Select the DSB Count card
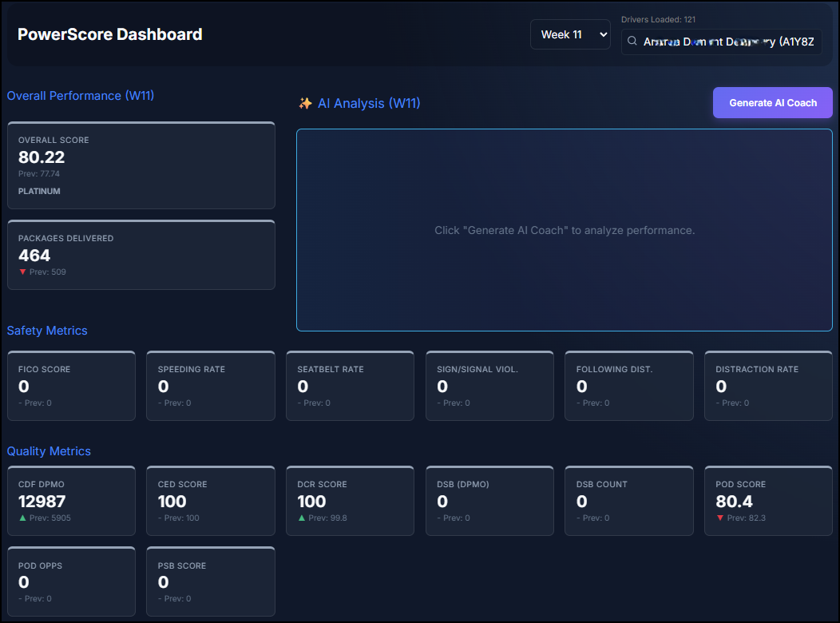This screenshot has width=840, height=623. click(629, 501)
